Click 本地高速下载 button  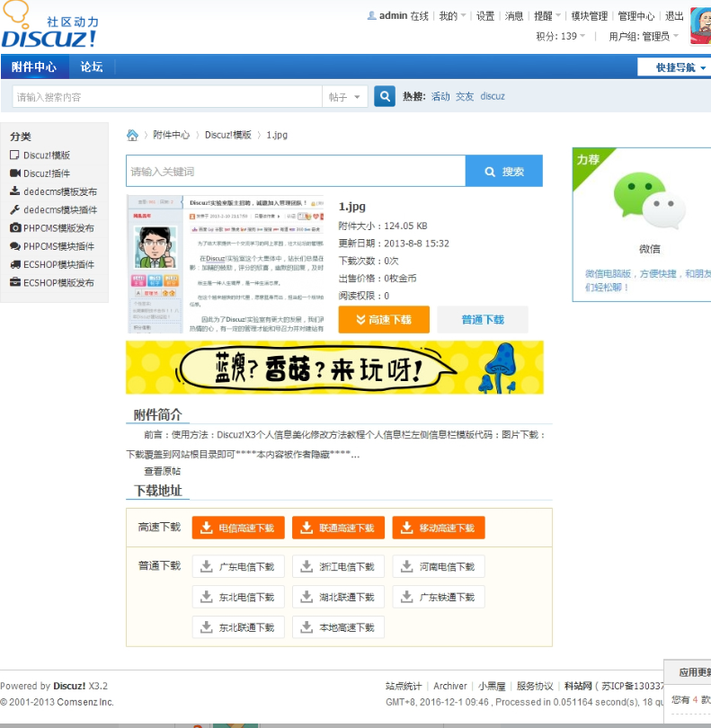(x=338, y=627)
